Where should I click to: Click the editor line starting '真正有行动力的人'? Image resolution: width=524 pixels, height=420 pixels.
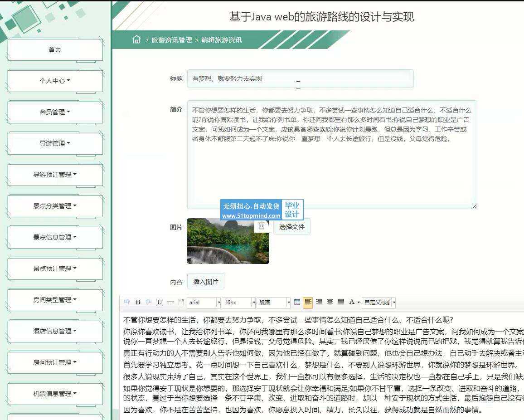324,353
